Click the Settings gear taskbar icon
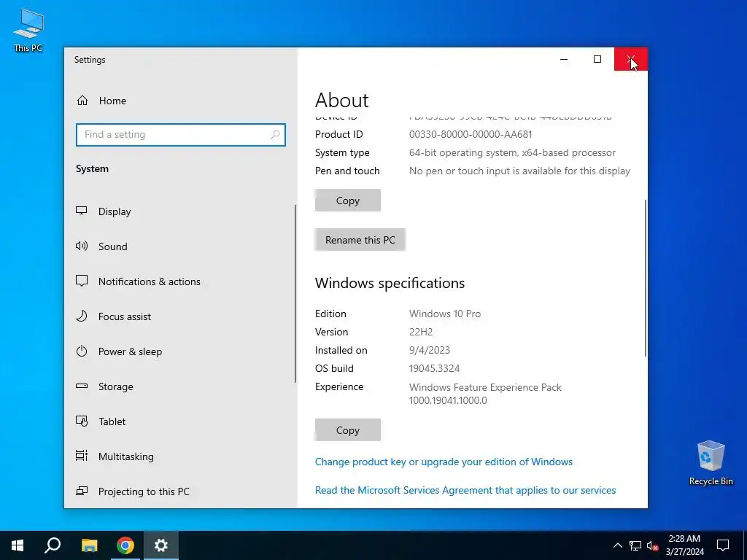 tap(161, 545)
